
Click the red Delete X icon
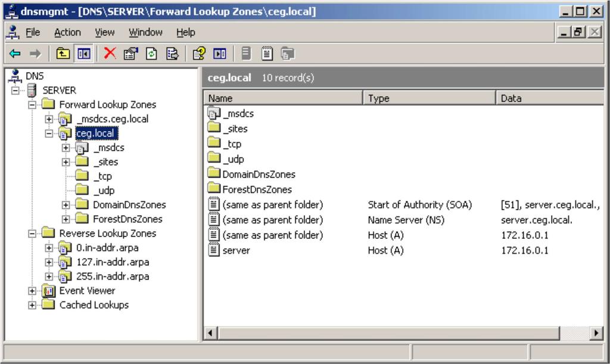pyautogui.click(x=110, y=53)
